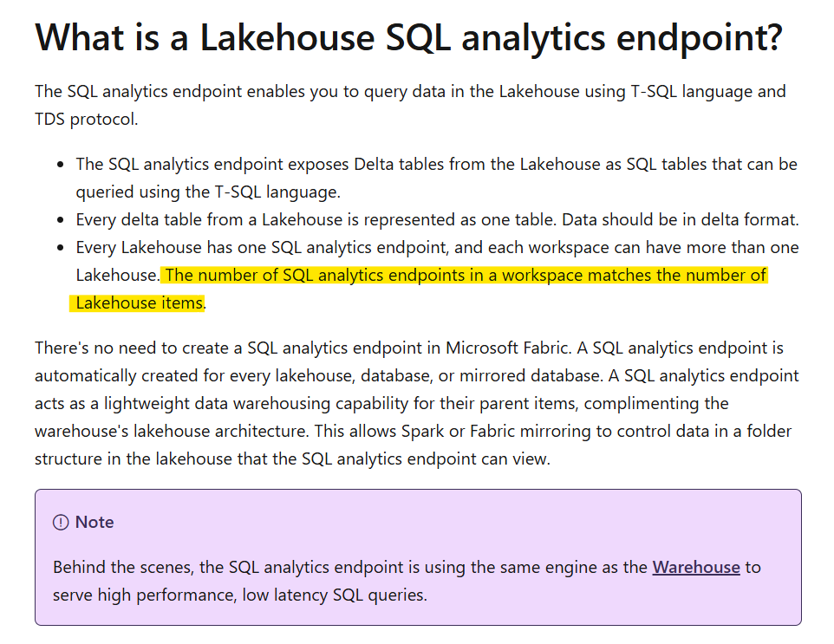Click the intro sentence starting "The SQL analytics endpoint enables"
This screenshot has width=834, height=644.
(x=409, y=91)
